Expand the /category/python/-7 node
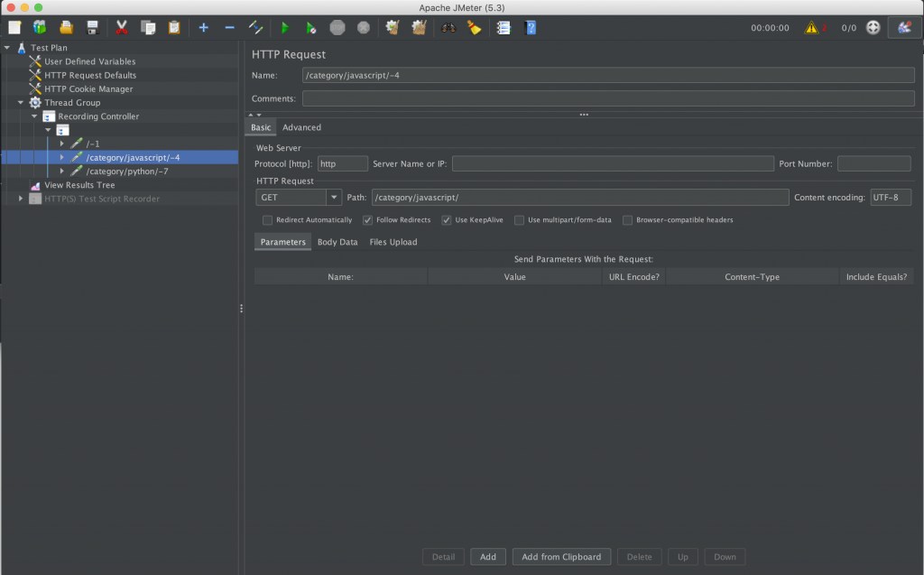The image size is (924, 575). pyautogui.click(x=62, y=171)
